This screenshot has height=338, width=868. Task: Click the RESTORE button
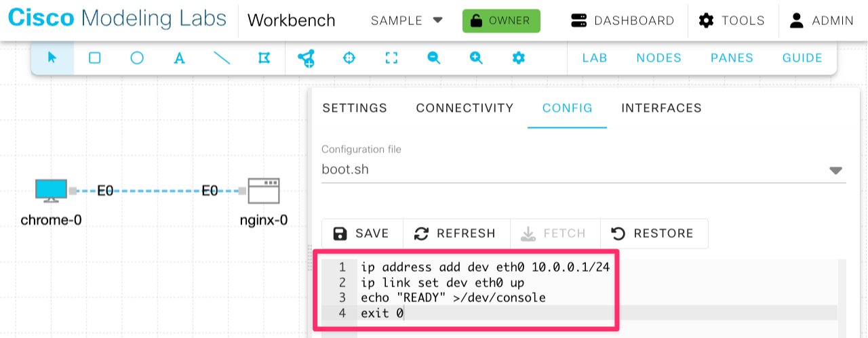point(654,234)
